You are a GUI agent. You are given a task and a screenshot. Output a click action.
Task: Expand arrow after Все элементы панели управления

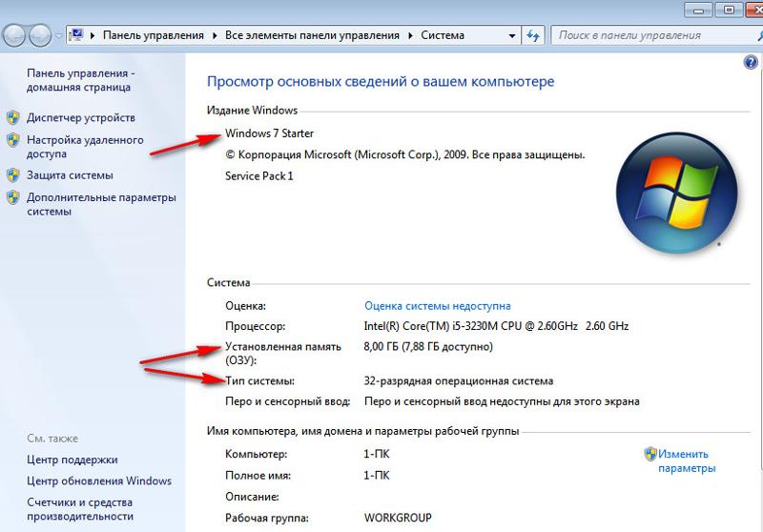tap(410, 35)
